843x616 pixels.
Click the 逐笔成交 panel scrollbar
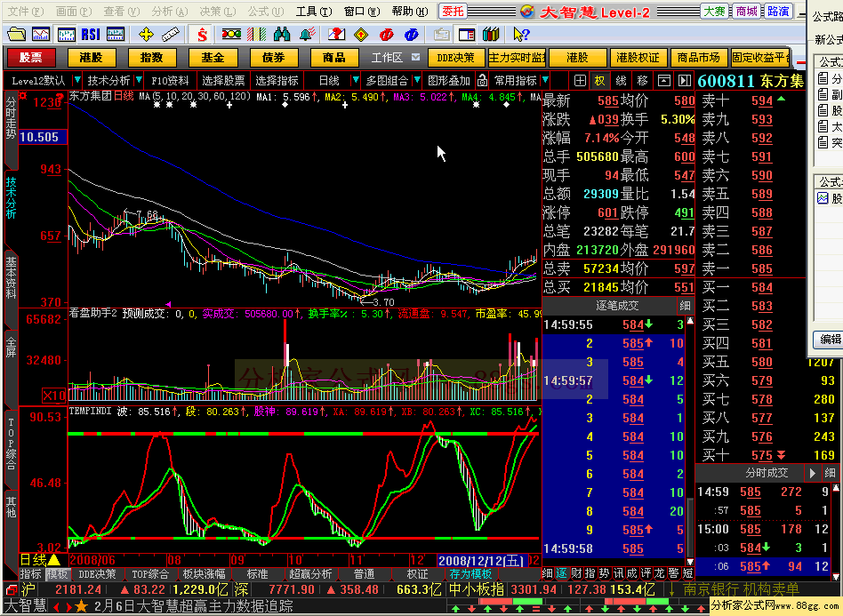(690, 441)
